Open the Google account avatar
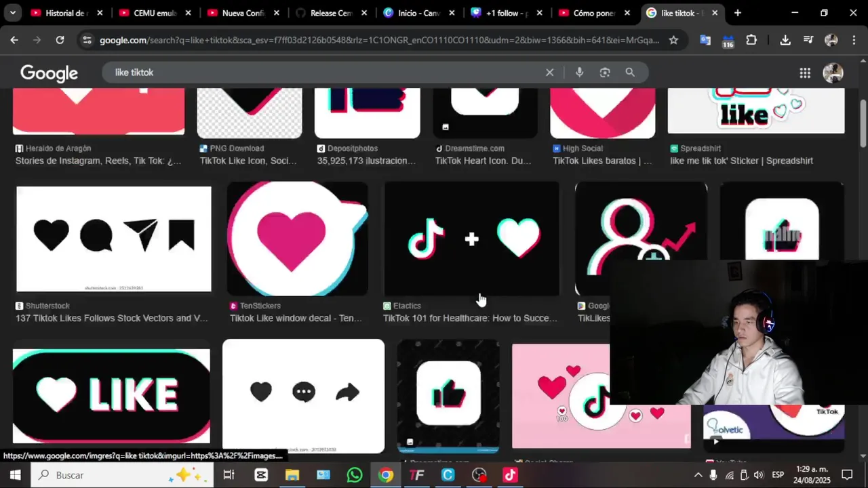The width and height of the screenshot is (868, 488). tap(833, 73)
